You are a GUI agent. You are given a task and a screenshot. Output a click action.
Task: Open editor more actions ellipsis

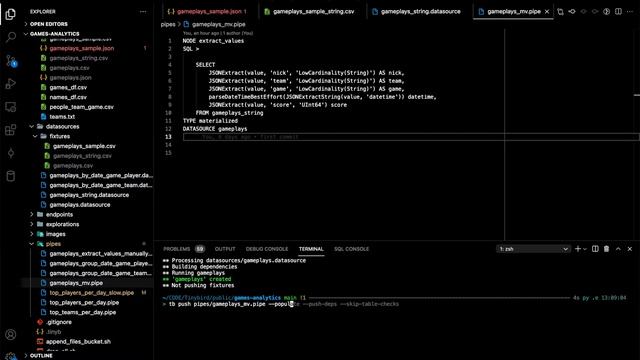pyautogui.click(x=630, y=12)
